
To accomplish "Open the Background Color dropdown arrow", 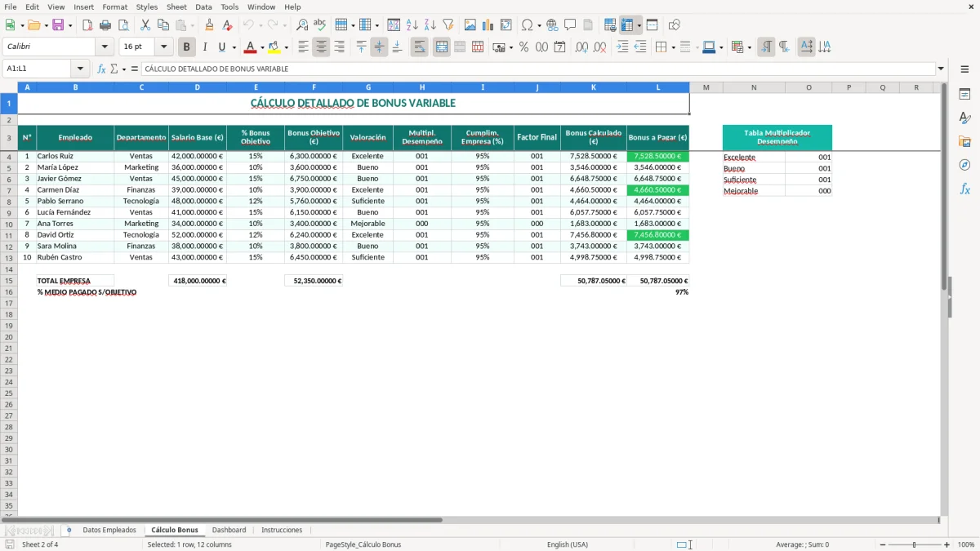I will 286,47.
